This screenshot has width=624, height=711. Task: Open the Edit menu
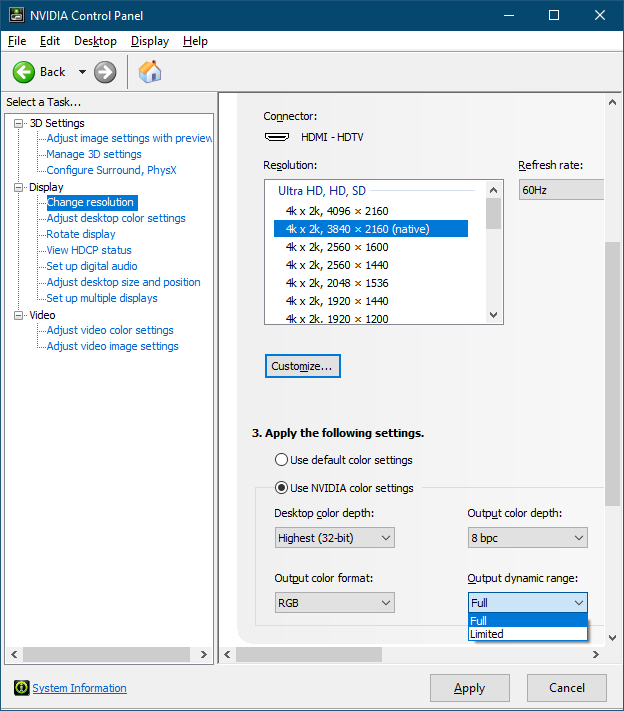(x=50, y=41)
